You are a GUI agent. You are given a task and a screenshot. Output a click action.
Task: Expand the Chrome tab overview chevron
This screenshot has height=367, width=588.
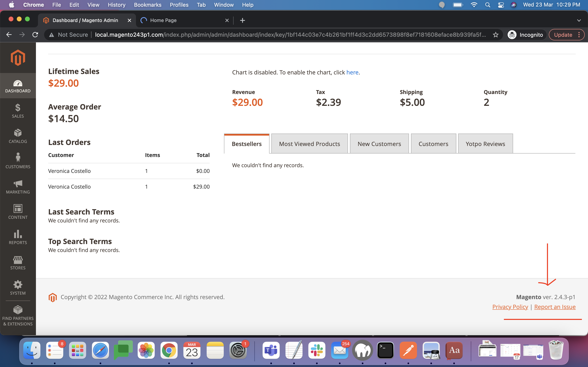579,20
